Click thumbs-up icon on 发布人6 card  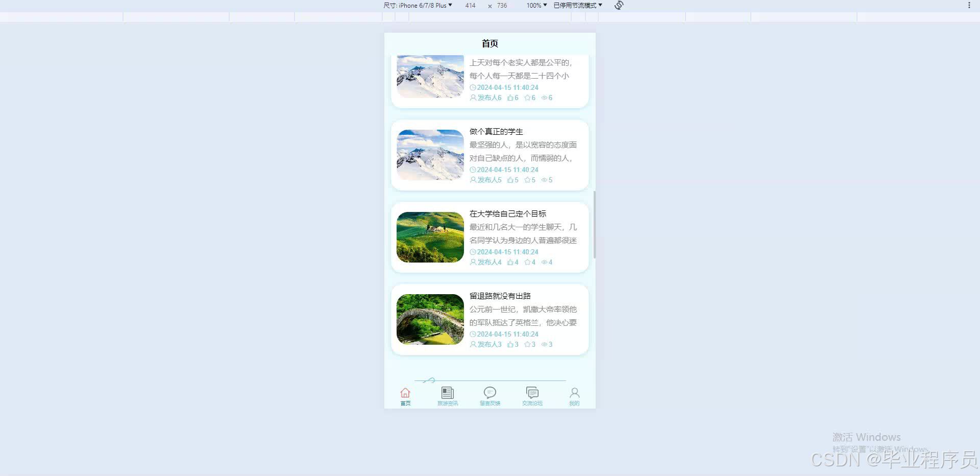[510, 98]
